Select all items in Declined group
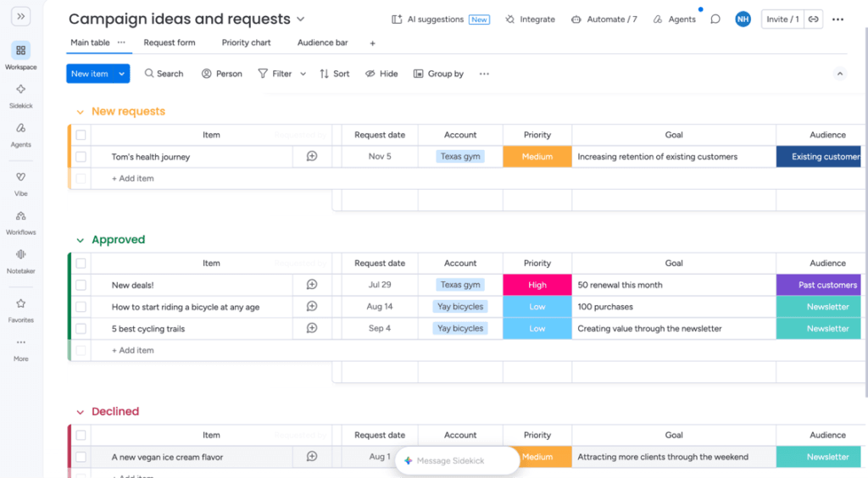This screenshot has height=478, width=868. point(81,436)
